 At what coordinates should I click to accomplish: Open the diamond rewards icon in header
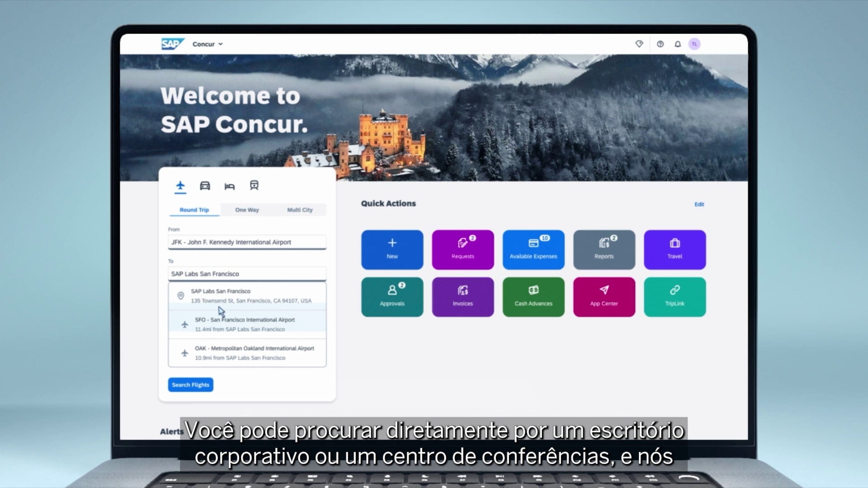(x=639, y=44)
